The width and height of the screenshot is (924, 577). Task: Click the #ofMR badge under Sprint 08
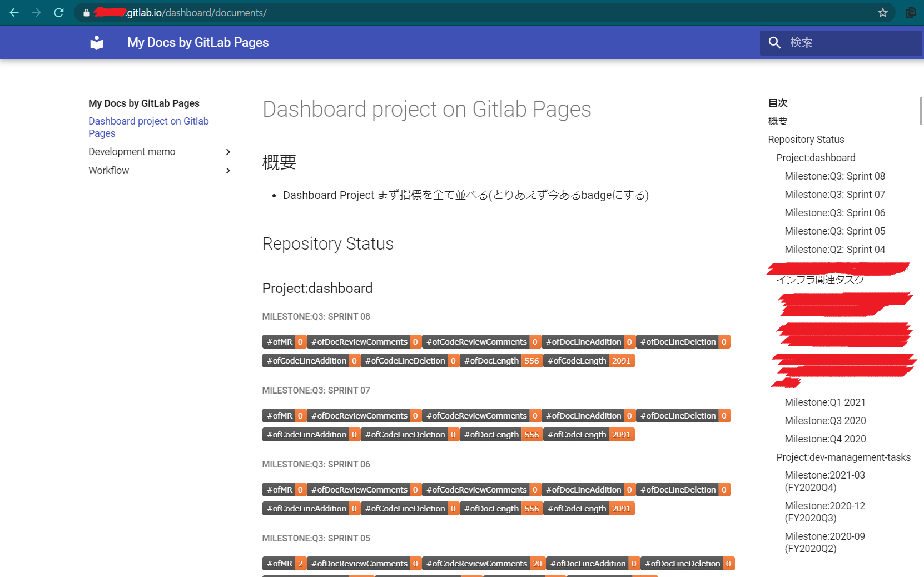[x=284, y=342]
